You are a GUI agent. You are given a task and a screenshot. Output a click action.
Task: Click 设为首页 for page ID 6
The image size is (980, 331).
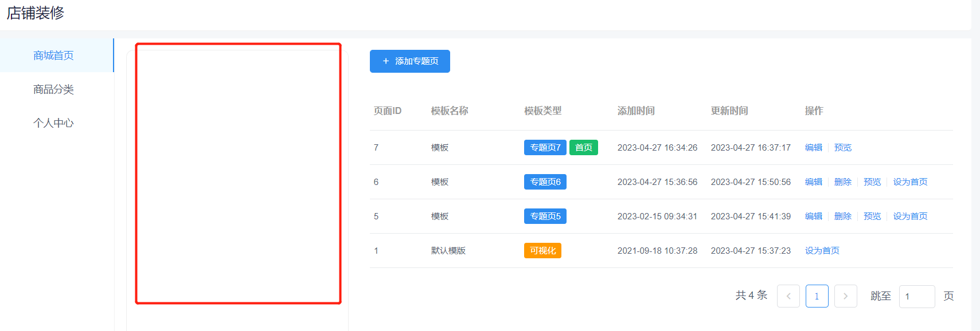(910, 182)
